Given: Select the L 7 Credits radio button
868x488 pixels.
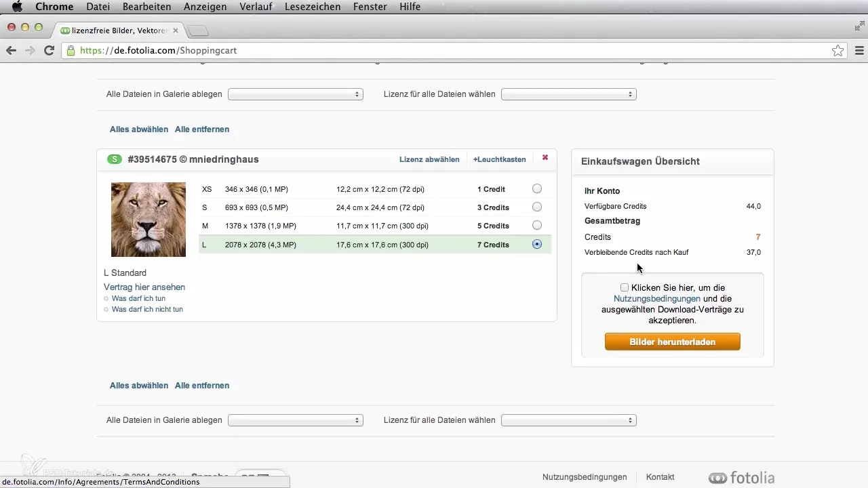Looking at the screenshot, I should [537, 244].
